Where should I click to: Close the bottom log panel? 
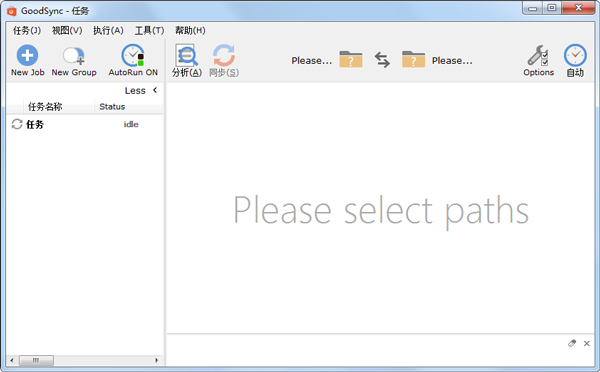587,344
